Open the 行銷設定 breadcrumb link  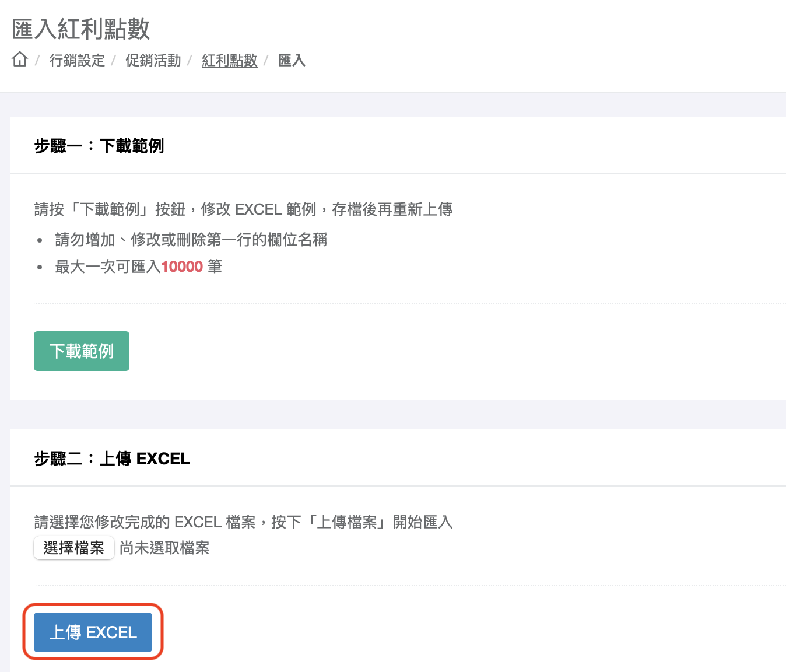coord(78,60)
